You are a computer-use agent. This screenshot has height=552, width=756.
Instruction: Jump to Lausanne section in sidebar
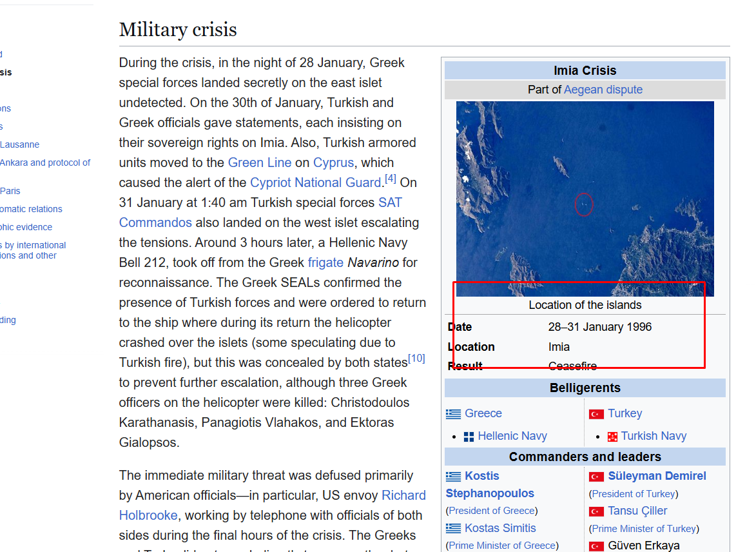[20, 144]
